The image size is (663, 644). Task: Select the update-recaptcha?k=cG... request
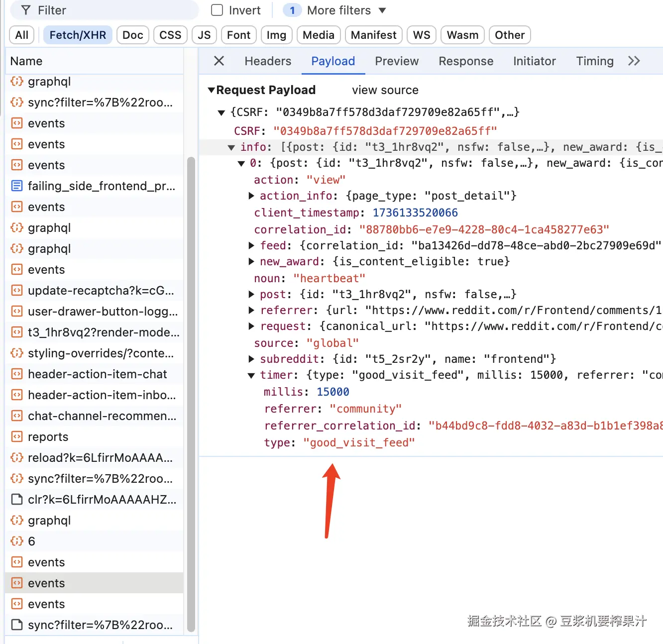point(95,291)
